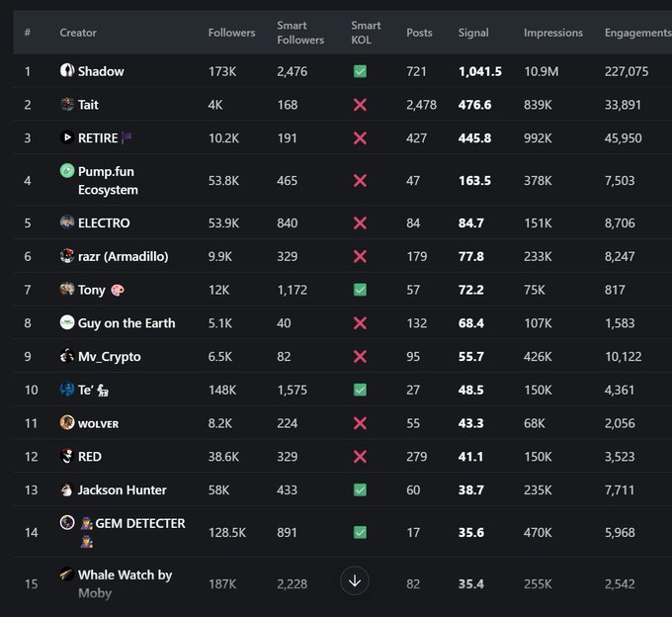The image size is (672, 617).
Task: Sort by the Followers column header
Action: tap(232, 33)
